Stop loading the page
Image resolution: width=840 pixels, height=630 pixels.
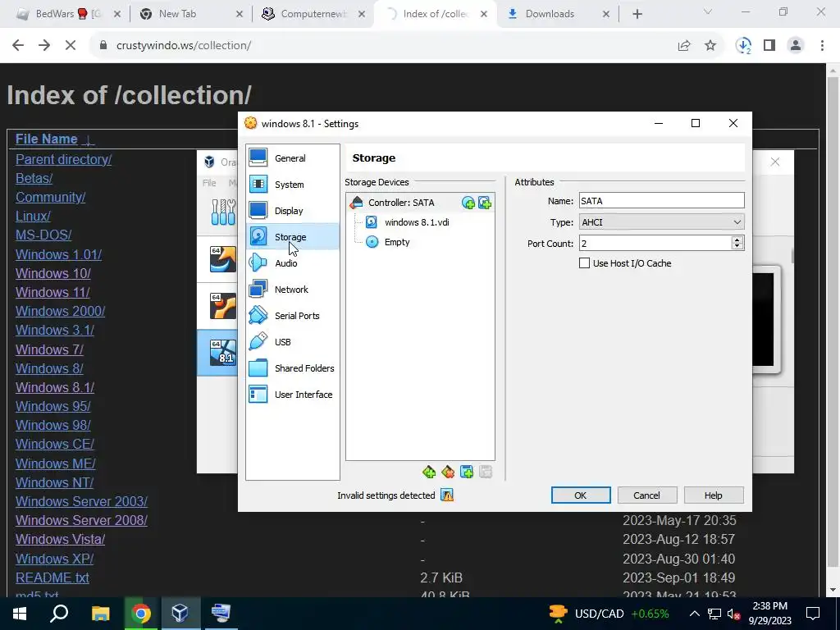[x=71, y=46]
